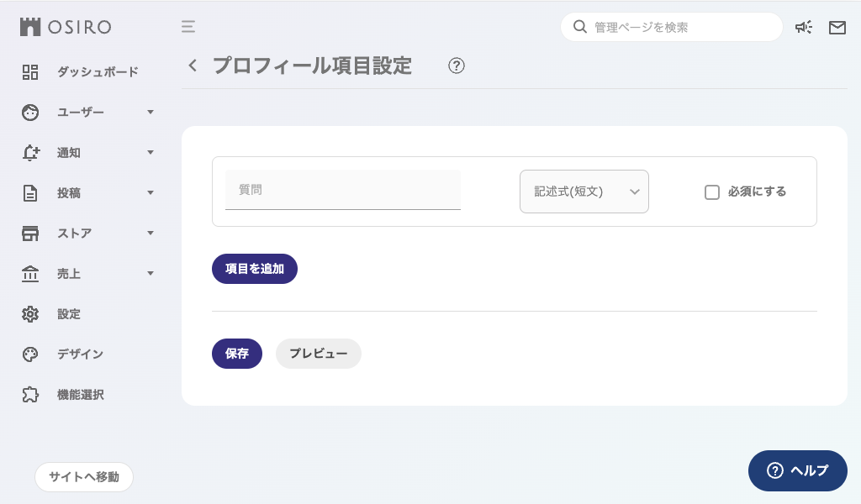The image size is (861, 504).
Task: Click the 保存 button
Action: click(237, 354)
